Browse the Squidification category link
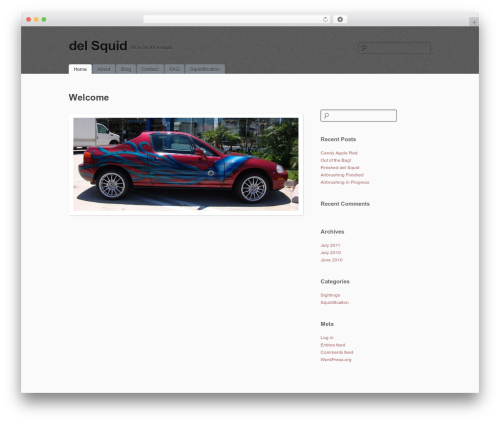This screenshot has height=423, width=500. 334,302
